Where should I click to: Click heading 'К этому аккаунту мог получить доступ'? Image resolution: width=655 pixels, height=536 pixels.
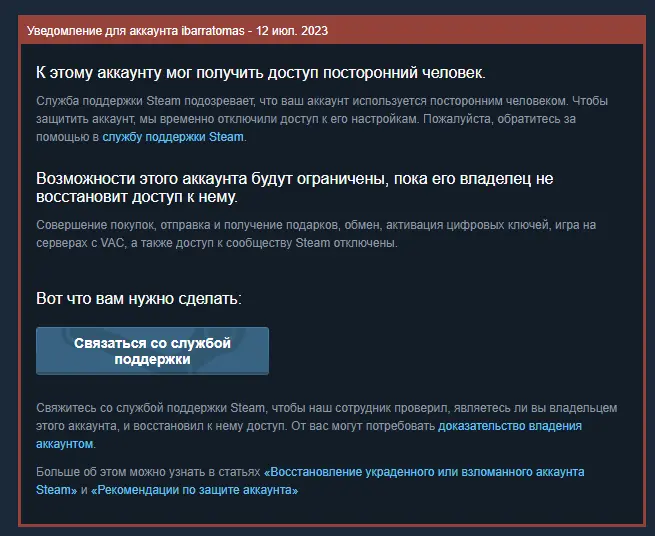(x=261, y=73)
